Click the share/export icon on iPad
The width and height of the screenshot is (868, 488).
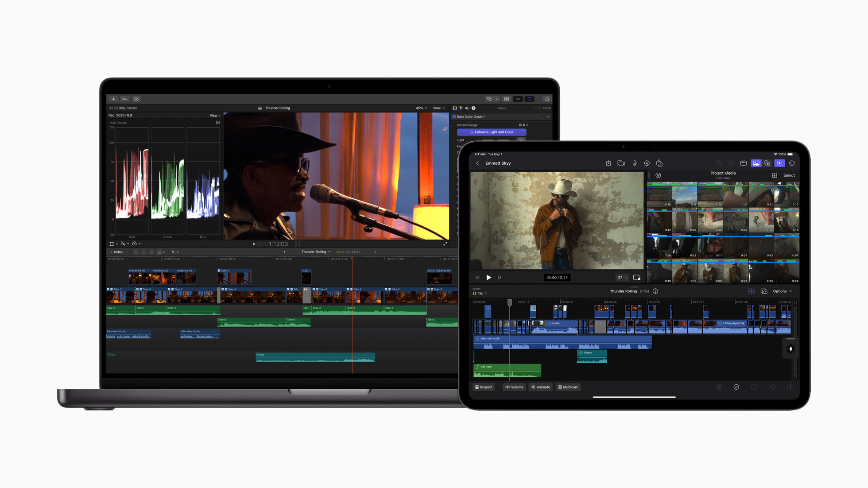[x=660, y=163]
